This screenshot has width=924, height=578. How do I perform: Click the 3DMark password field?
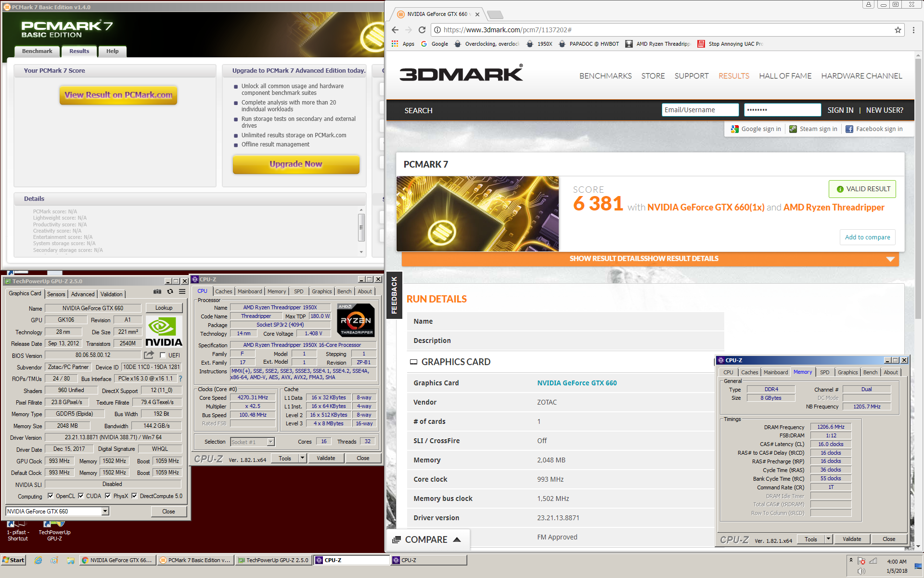click(x=782, y=110)
